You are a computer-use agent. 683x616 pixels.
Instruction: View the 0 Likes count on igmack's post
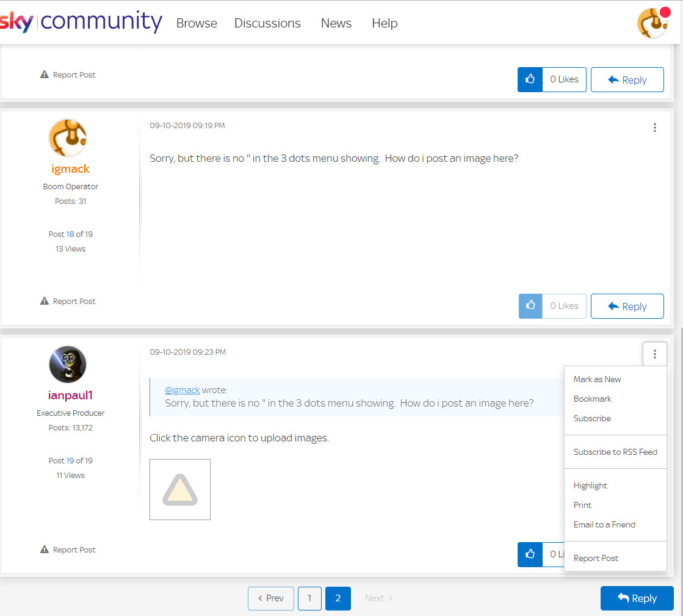click(564, 306)
